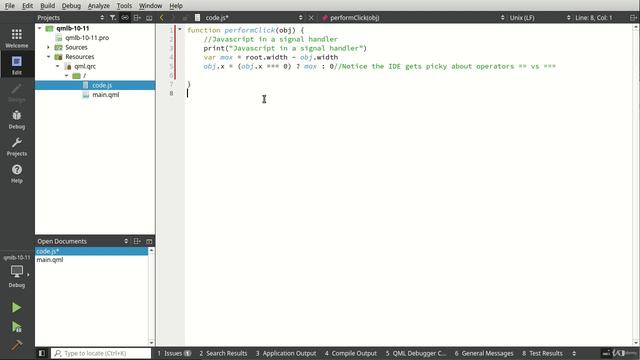Close the Open Documents pane
This screenshot has width=640, height=360.
149,241
